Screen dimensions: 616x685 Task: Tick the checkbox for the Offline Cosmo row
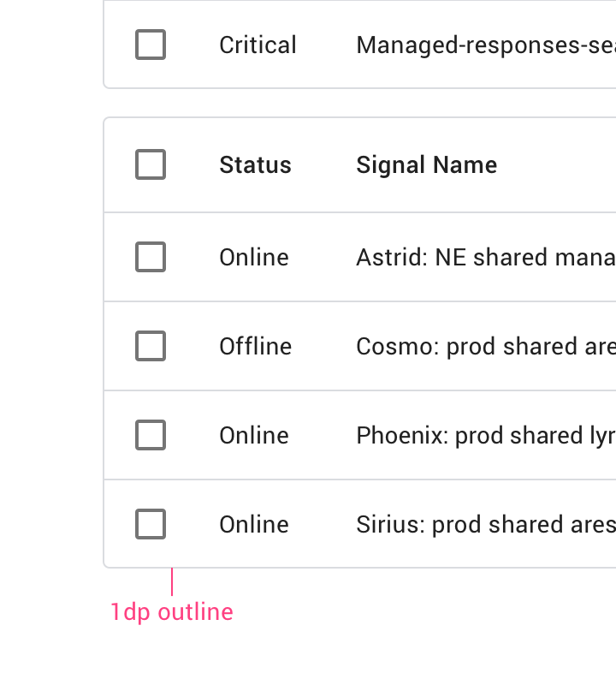click(x=151, y=346)
